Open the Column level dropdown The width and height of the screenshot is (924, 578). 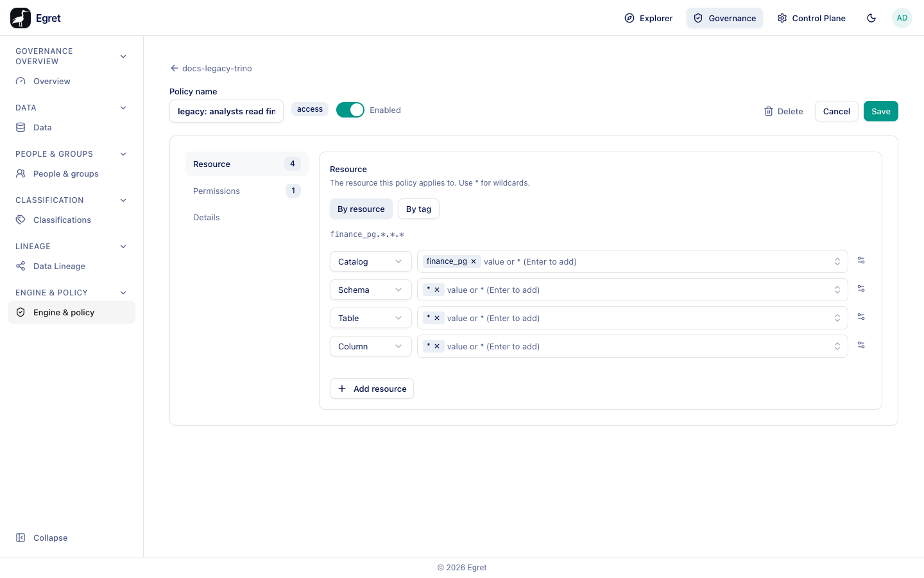(x=371, y=346)
